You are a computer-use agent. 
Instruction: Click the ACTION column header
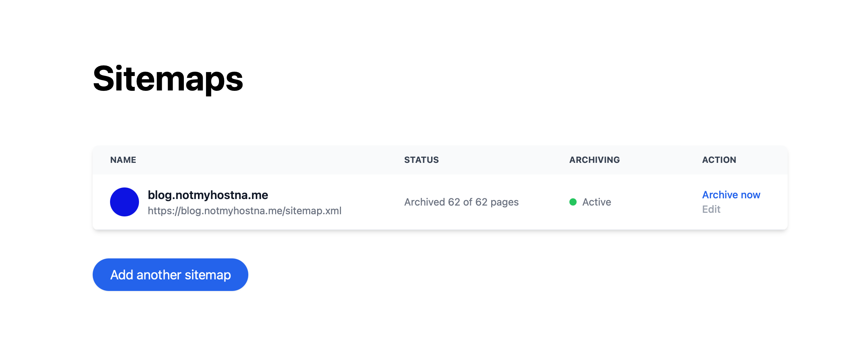pos(719,160)
